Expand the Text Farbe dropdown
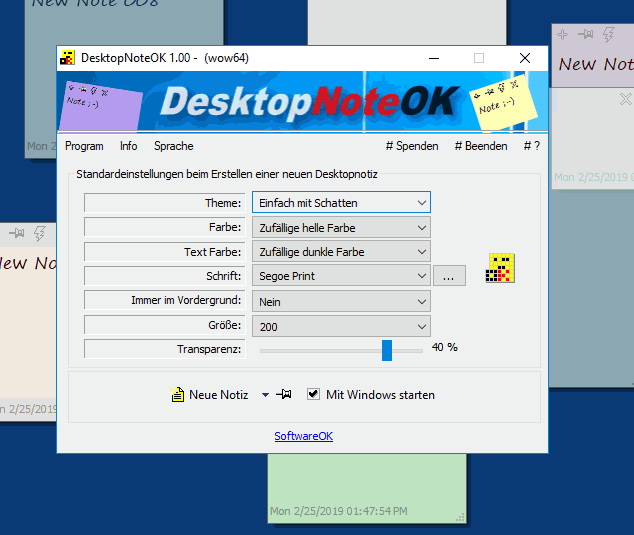 [x=341, y=252]
